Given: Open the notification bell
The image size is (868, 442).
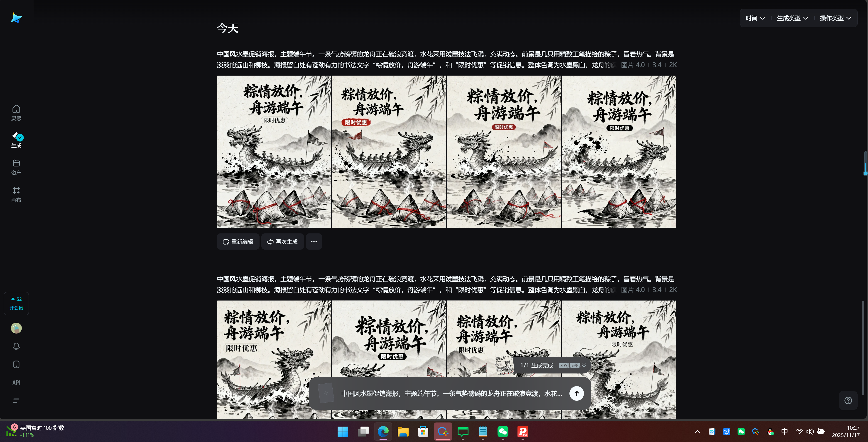Looking at the screenshot, I should click(x=16, y=346).
